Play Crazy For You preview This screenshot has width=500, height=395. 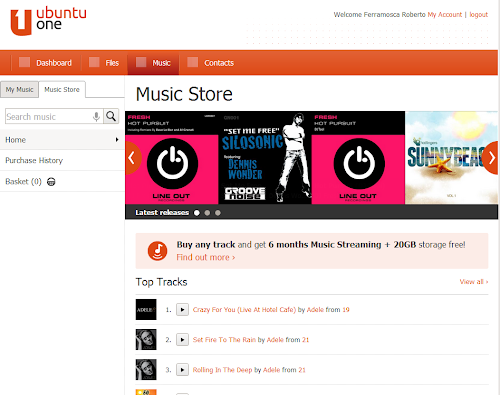click(x=182, y=310)
